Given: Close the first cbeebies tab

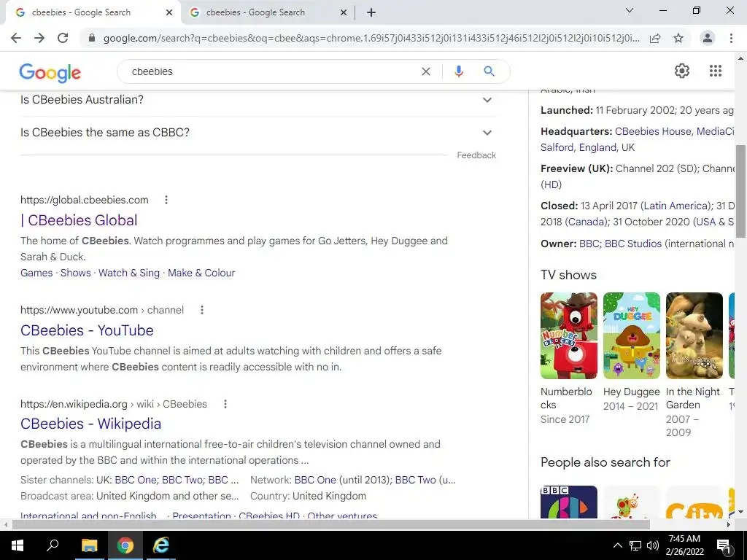Looking at the screenshot, I should coord(169,12).
